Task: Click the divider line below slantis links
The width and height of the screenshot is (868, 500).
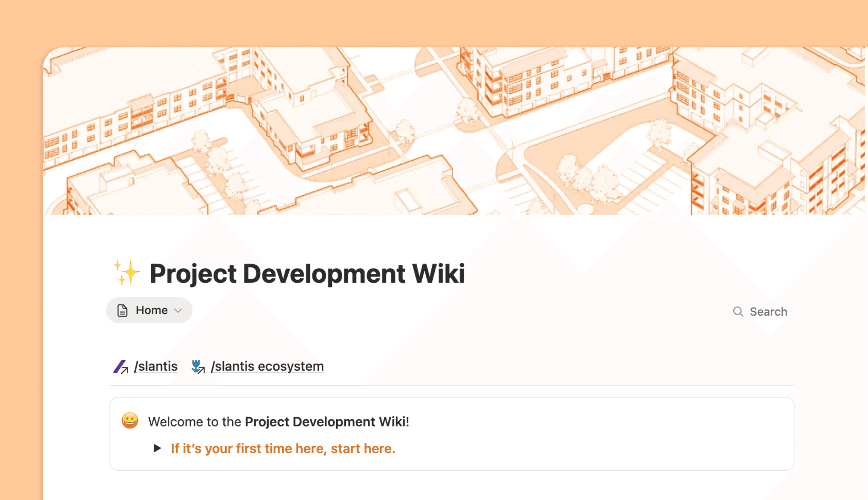Action: (x=451, y=386)
